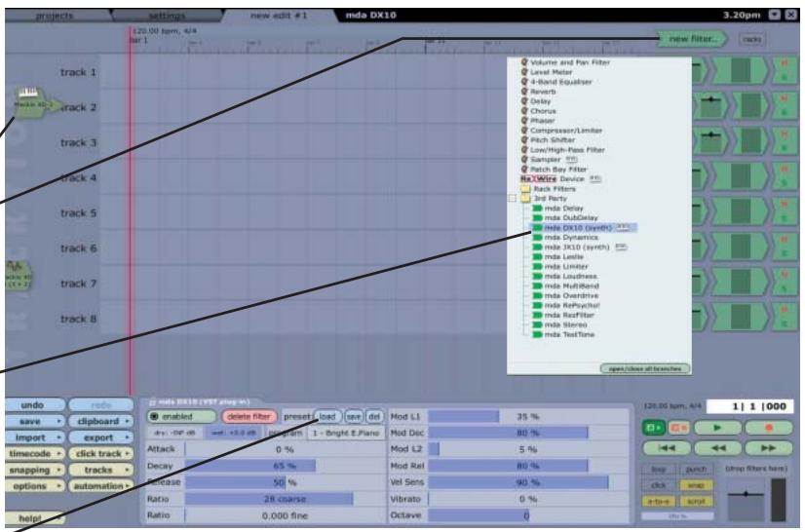This screenshot has height=532, width=805.
Task: Click the fast-forward button
Action: [769, 448]
